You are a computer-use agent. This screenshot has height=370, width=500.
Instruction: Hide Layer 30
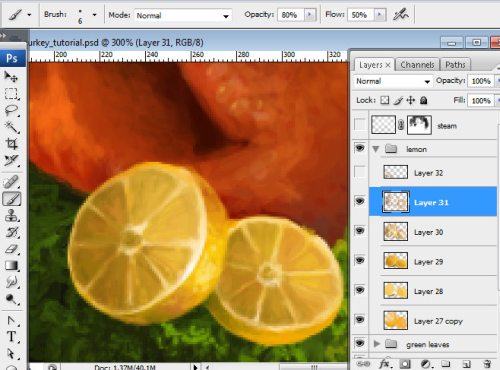coord(360,231)
